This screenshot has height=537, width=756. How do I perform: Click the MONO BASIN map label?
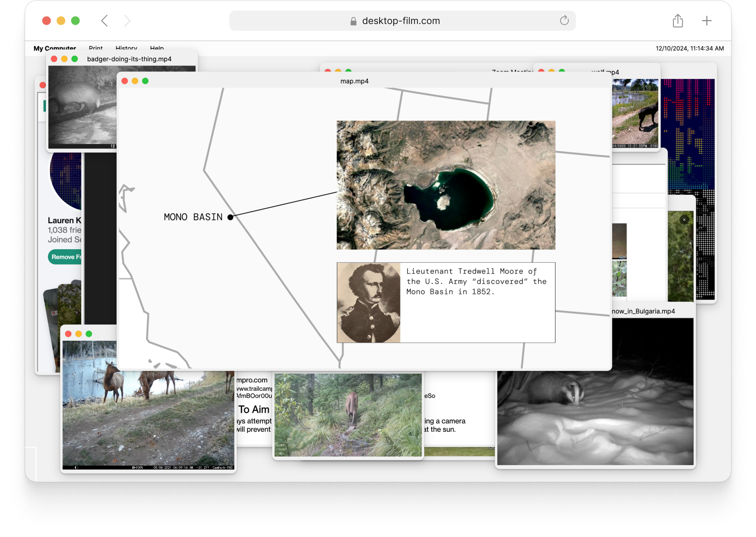click(x=193, y=217)
